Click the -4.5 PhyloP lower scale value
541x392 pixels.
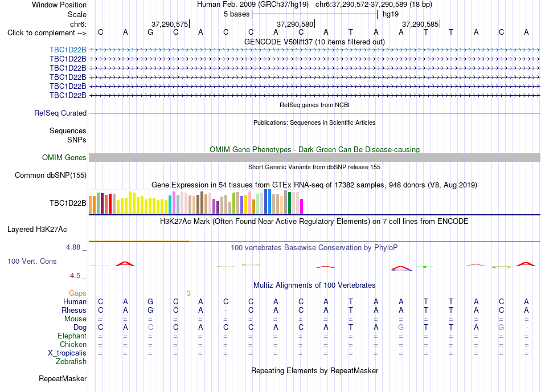point(74,276)
